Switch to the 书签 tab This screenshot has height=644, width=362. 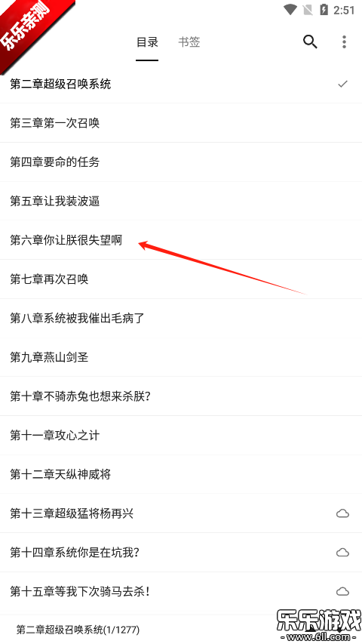click(x=189, y=42)
